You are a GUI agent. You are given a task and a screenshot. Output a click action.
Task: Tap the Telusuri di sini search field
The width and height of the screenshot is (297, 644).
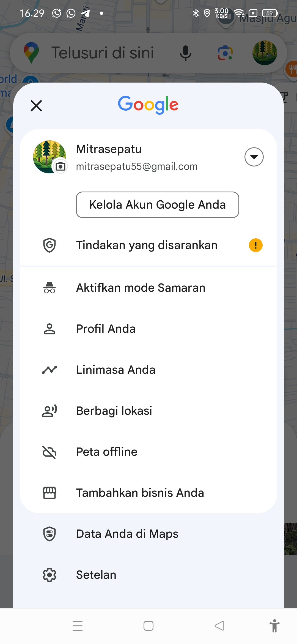point(102,53)
